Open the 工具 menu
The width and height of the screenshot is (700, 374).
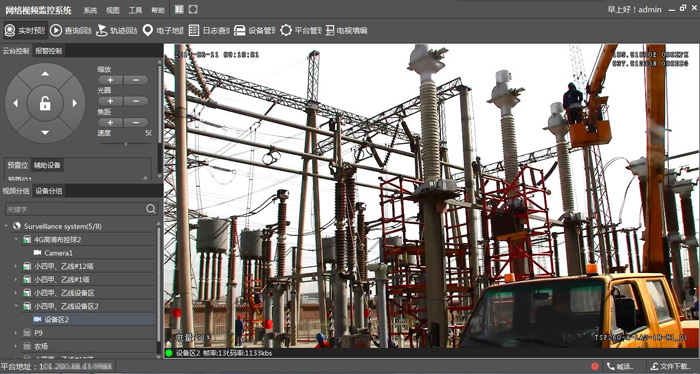click(x=135, y=10)
